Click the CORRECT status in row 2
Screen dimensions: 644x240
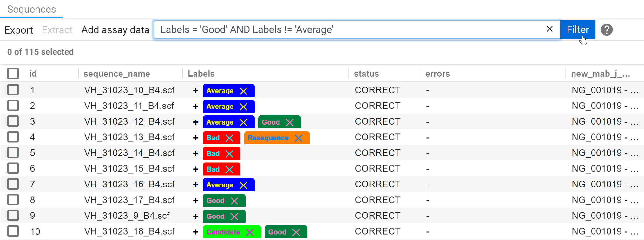tap(378, 106)
